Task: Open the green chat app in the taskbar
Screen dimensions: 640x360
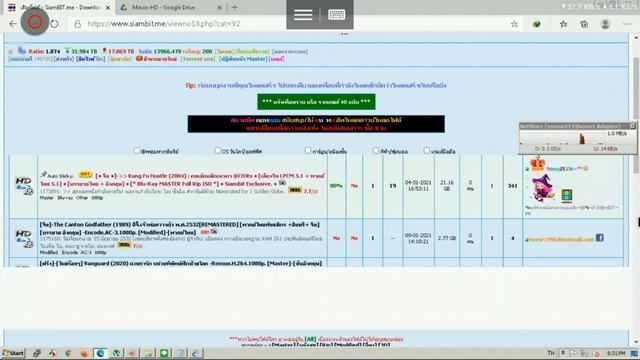Action: pos(164,353)
